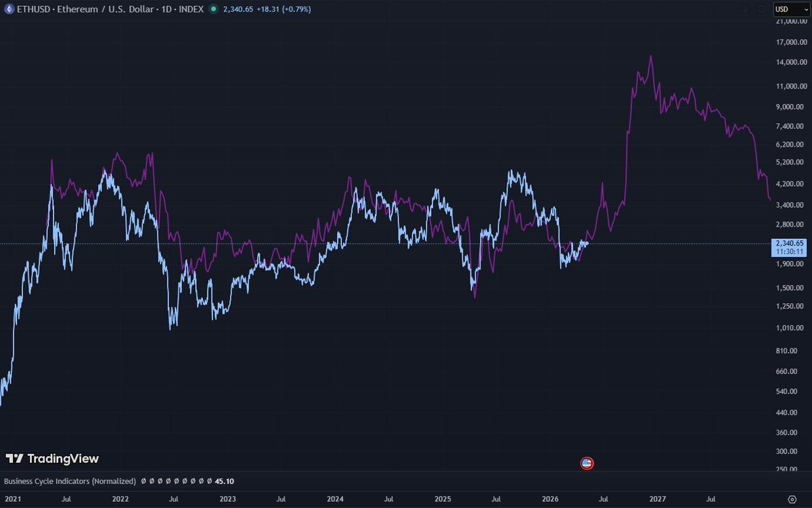Click the 5,200.00 price scale label
Viewport: 812px width, 508px height.
790,163
